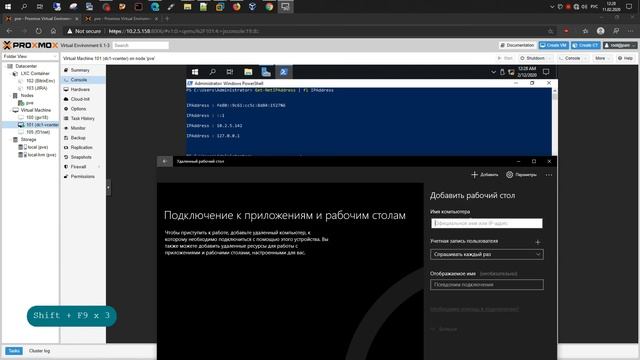Open the Firefox icon in host taskbar

tap(236, 7)
